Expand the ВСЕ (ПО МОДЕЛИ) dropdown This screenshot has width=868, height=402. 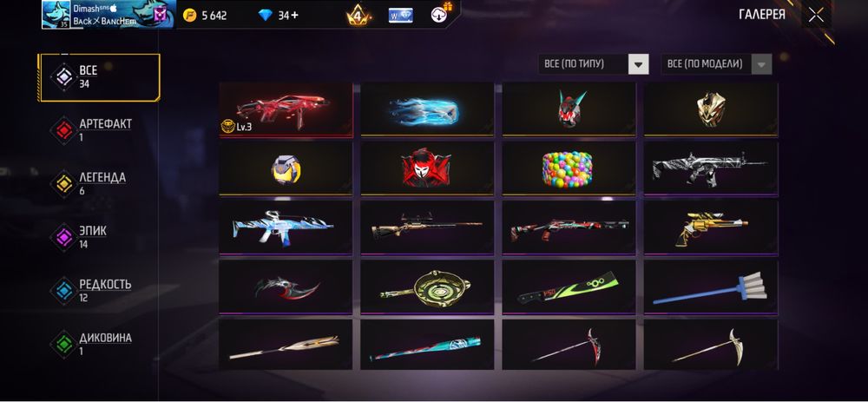[x=716, y=64]
